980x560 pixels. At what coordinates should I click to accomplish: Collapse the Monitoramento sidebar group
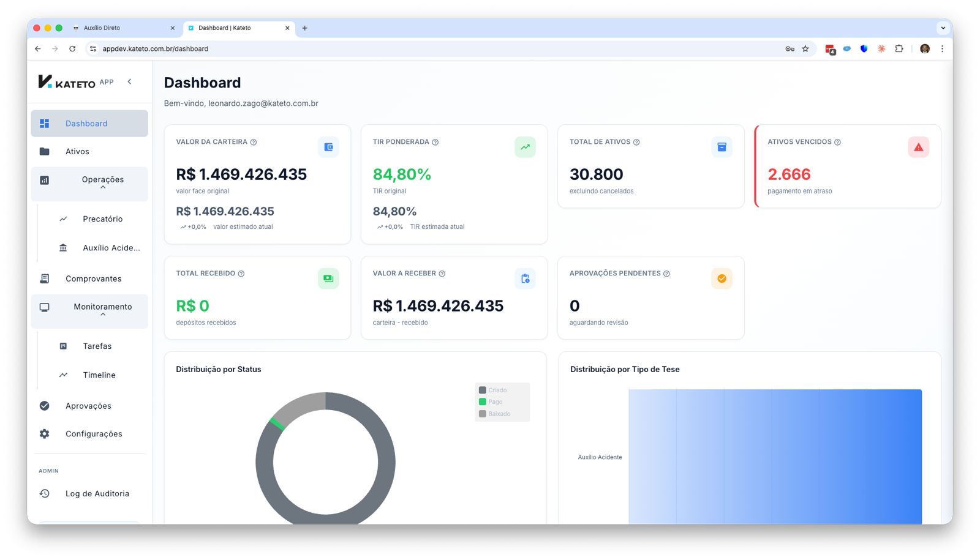(102, 310)
